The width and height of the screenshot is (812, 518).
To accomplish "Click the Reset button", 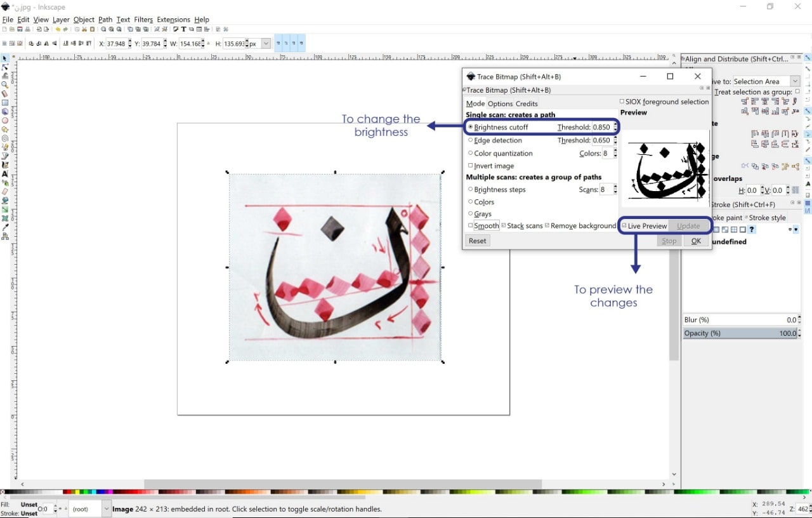I will [x=478, y=241].
